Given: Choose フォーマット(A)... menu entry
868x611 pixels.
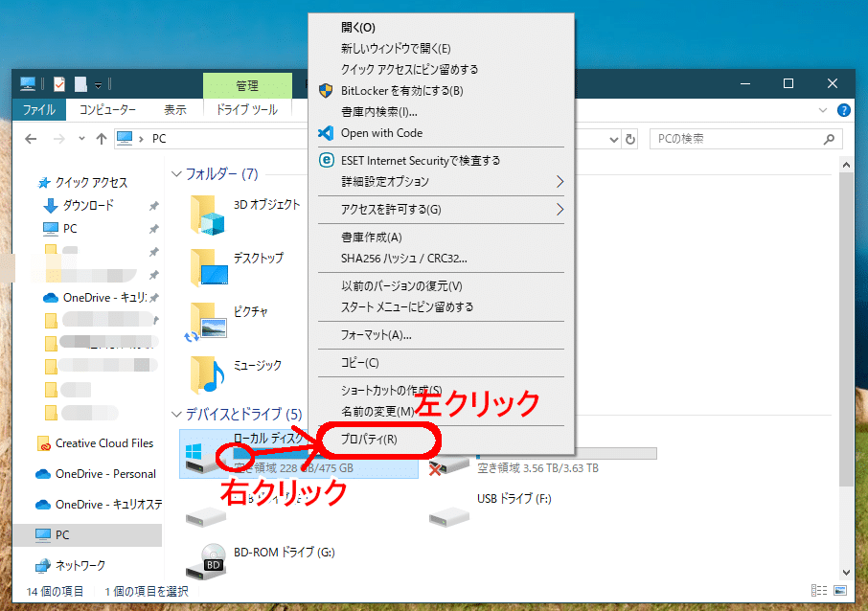Looking at the screenshot, I should point(376,335).
